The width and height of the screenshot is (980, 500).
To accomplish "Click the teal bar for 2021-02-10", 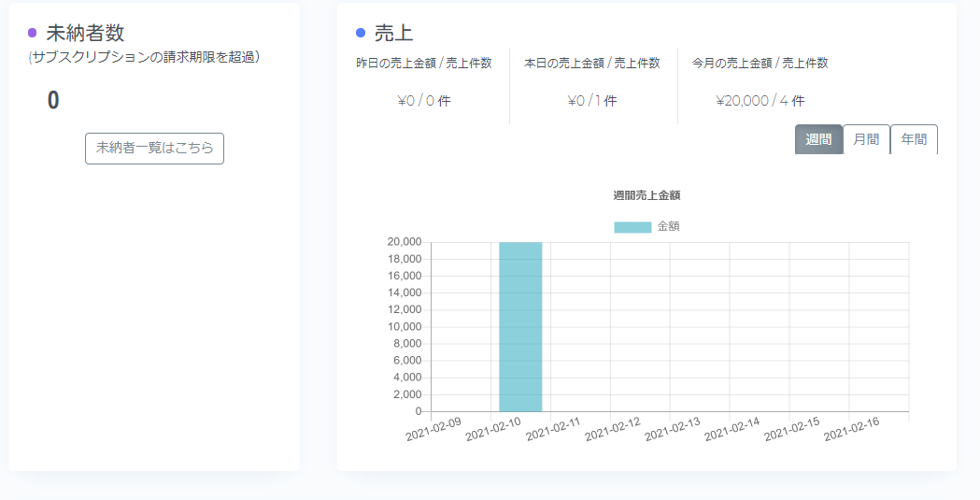I will click(x=520, y=327).
